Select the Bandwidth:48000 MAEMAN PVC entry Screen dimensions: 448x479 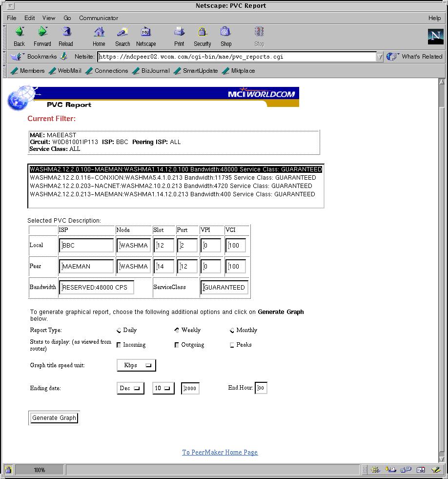click(x=176, y=169)
